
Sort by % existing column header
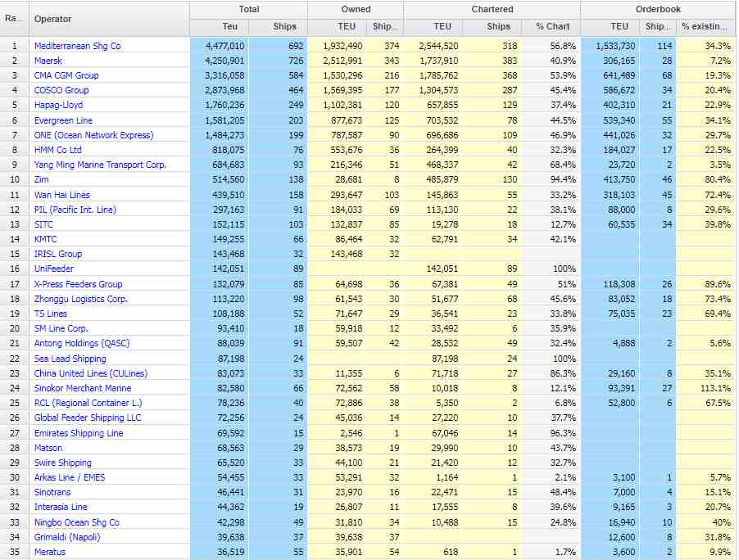pyautogui.click(x=705, y=27)
